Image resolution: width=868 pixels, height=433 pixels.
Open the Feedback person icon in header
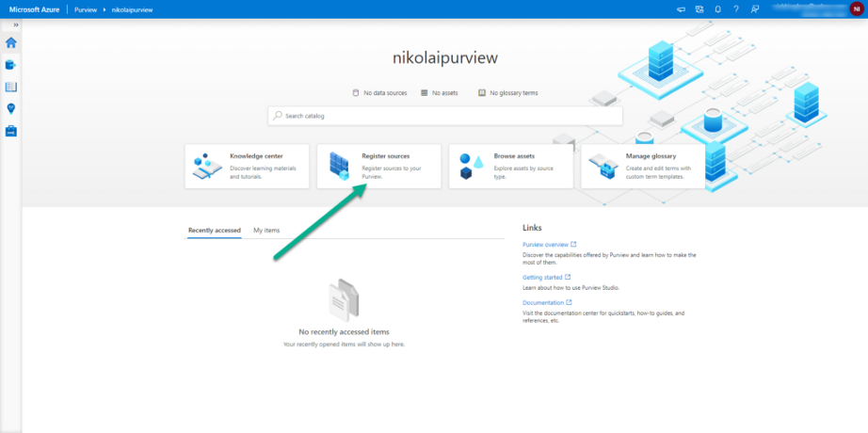tap(754, 9)
